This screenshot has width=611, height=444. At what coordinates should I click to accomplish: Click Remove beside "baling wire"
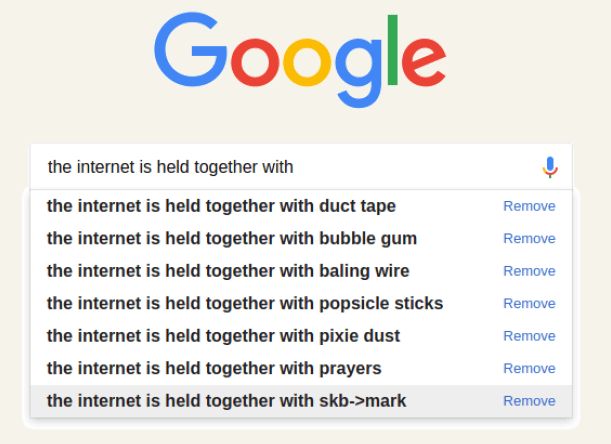click(x=529, y=271)
